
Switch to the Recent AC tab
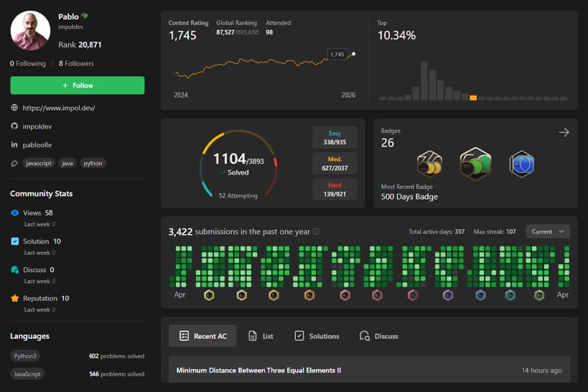click(202, 336)
